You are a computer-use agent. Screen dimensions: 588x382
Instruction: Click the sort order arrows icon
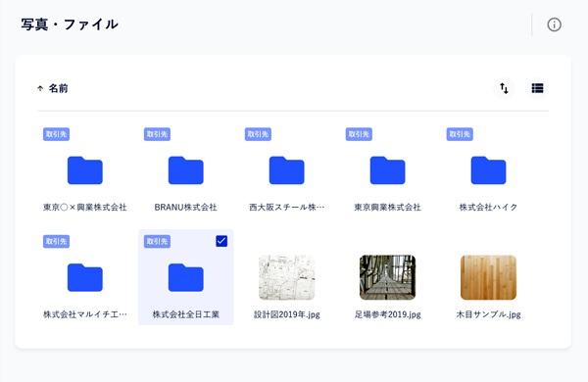[504, 88]
